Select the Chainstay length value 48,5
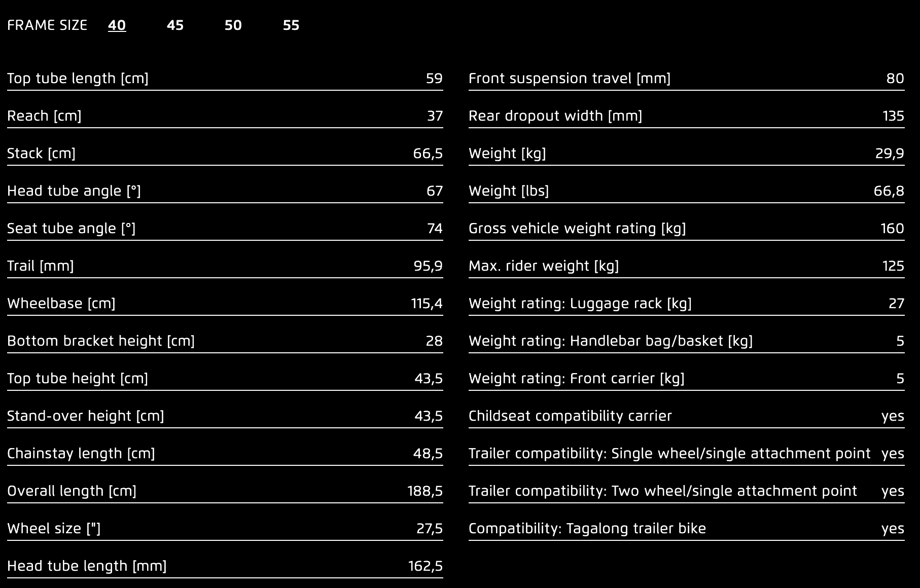Screen dimensions: 920x588 pyautogui.click(x=428, y=454)
